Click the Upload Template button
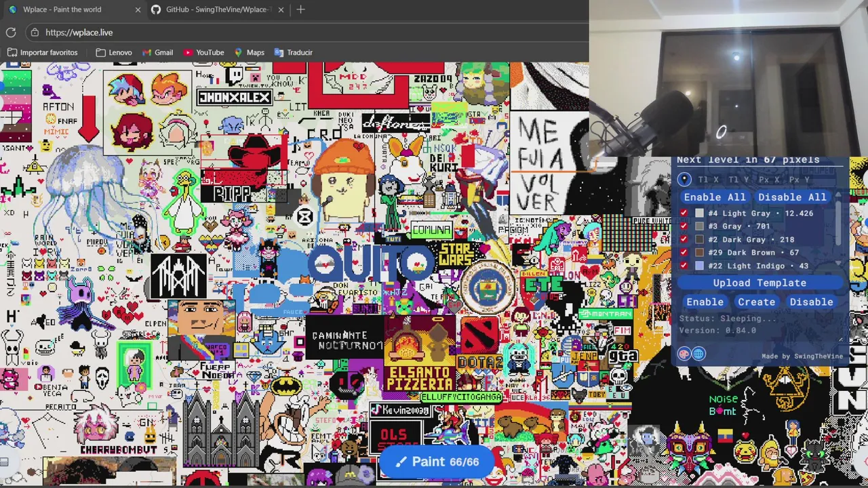Screen dimensions: 868x488 pos(759,283)
